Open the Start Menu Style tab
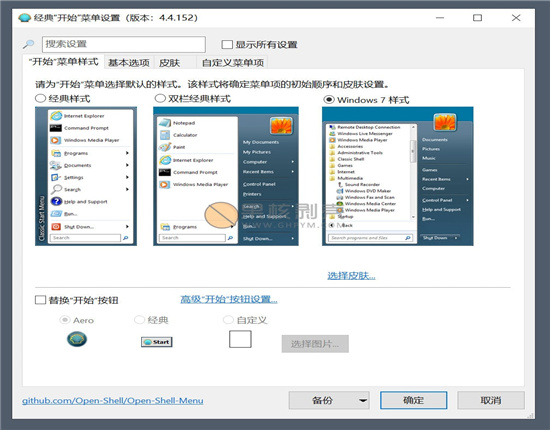 63,62
